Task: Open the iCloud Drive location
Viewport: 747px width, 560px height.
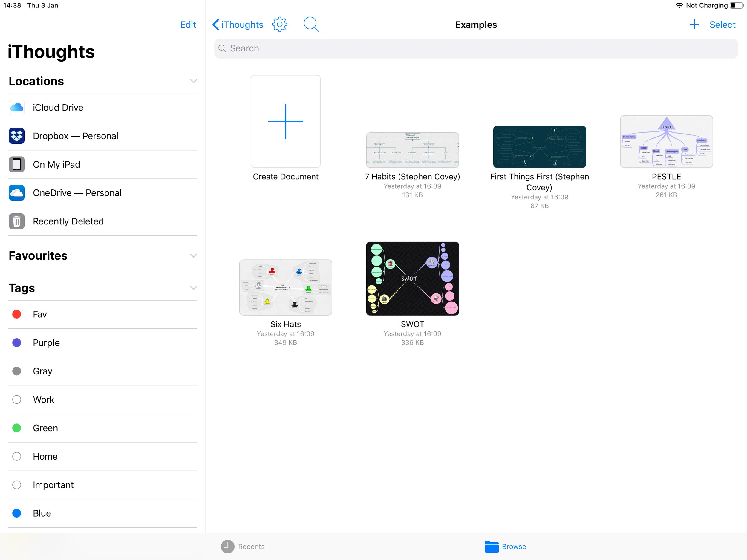Action: (58, 107)
